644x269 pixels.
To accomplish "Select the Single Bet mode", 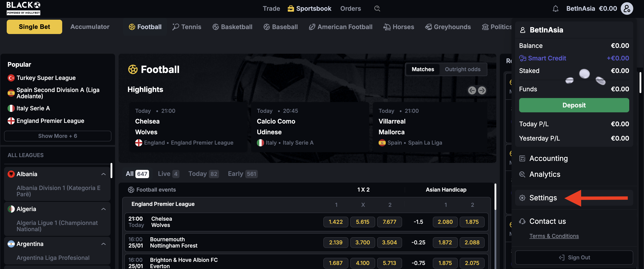I will pos(34,27).
